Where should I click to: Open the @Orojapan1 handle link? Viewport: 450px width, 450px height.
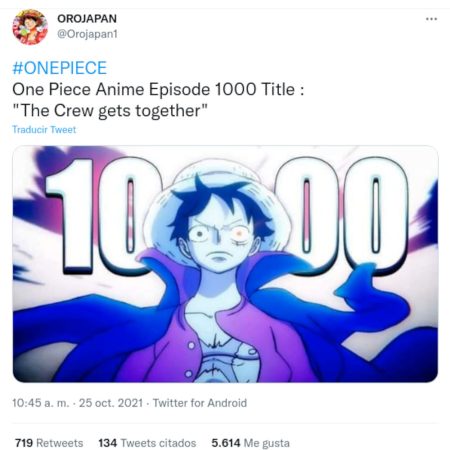(87, 34)
